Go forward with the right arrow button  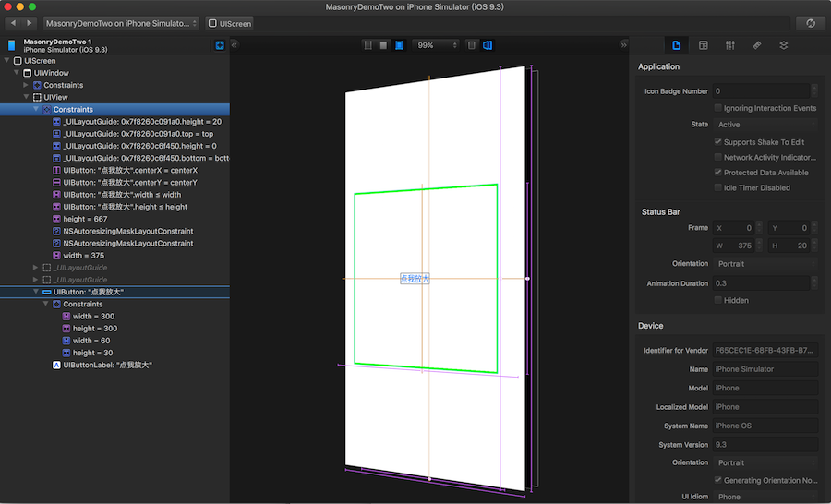(x=30, y=23)
